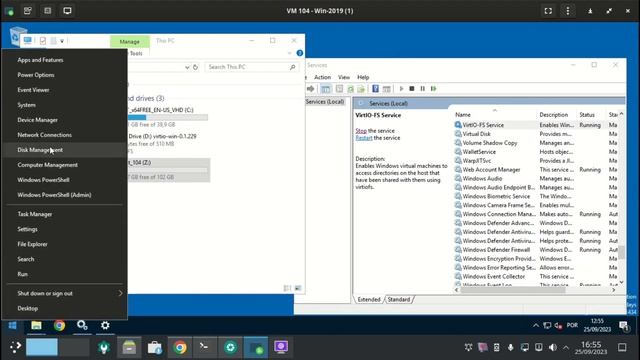Start the selected service with Play icon
Image resolution: width=640 pixels, height=360 pixels.
click(x=401, y=89)
